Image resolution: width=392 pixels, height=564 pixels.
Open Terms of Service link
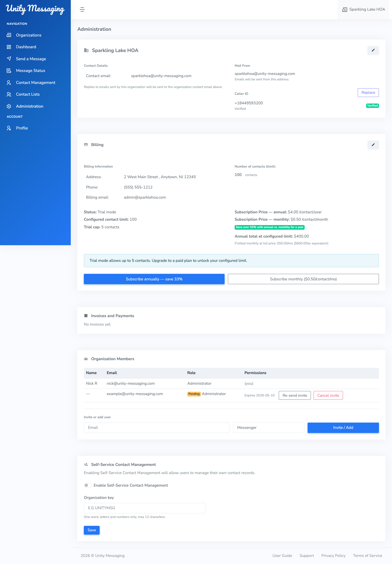click(x=367, y=556)
